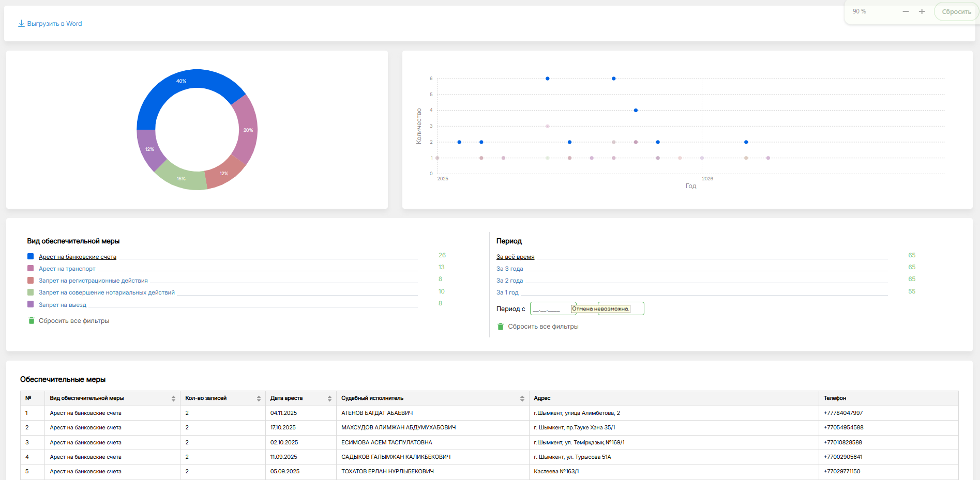Click the blue Арест на банковские счета swatch
The image size is (980, 480).
[x=31, y=256]
